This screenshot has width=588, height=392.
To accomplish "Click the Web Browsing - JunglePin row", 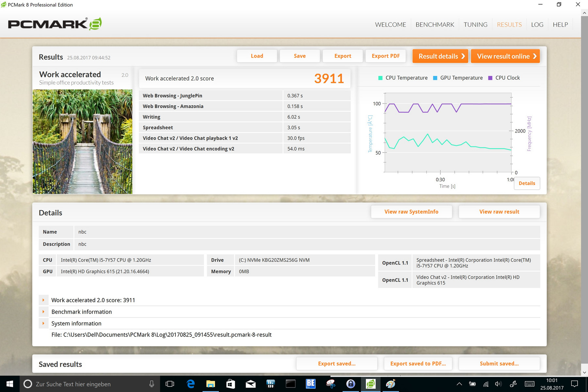I will click(x=245, y=95).
